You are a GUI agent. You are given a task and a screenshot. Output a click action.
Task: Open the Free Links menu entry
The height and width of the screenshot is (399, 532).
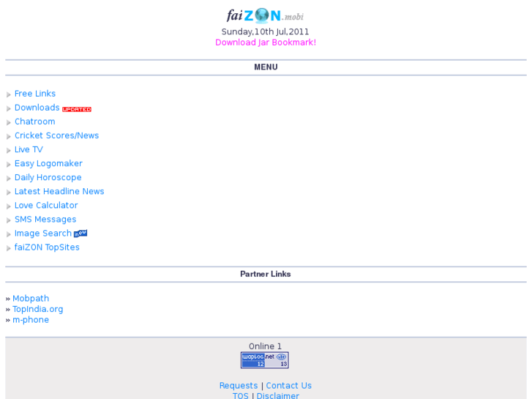(35, 94)
